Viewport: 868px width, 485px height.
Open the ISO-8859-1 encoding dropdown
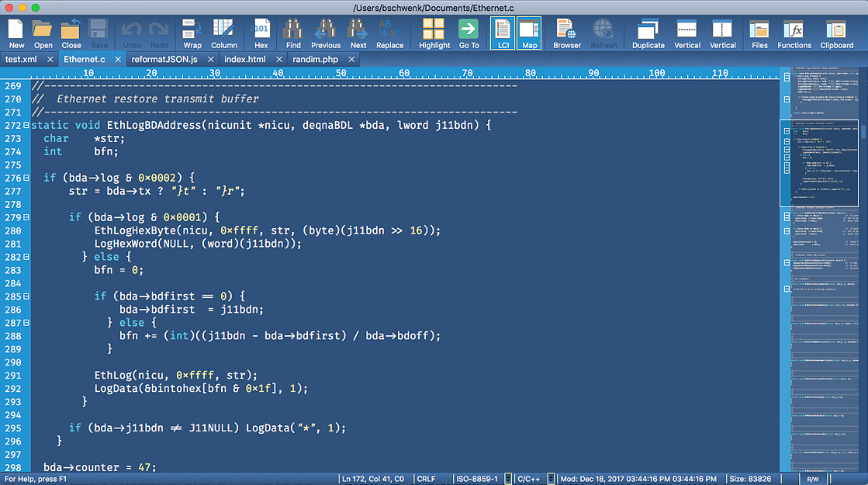pos(508,479)
